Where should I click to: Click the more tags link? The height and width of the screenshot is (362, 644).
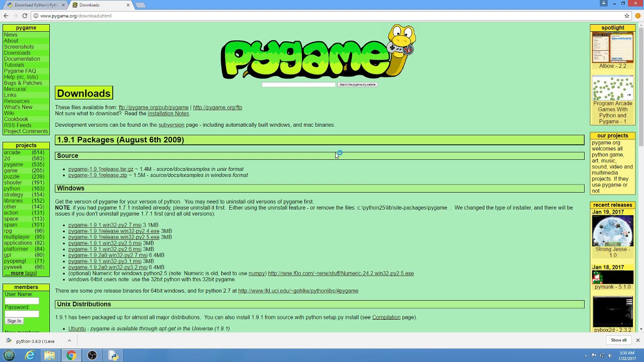pyautogui.click(x=23, y=273)
